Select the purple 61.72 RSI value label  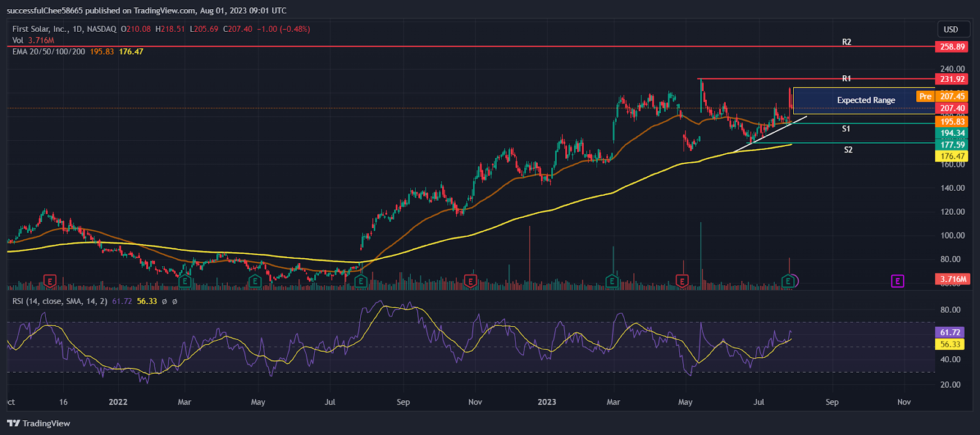click(x=950, y=332)
